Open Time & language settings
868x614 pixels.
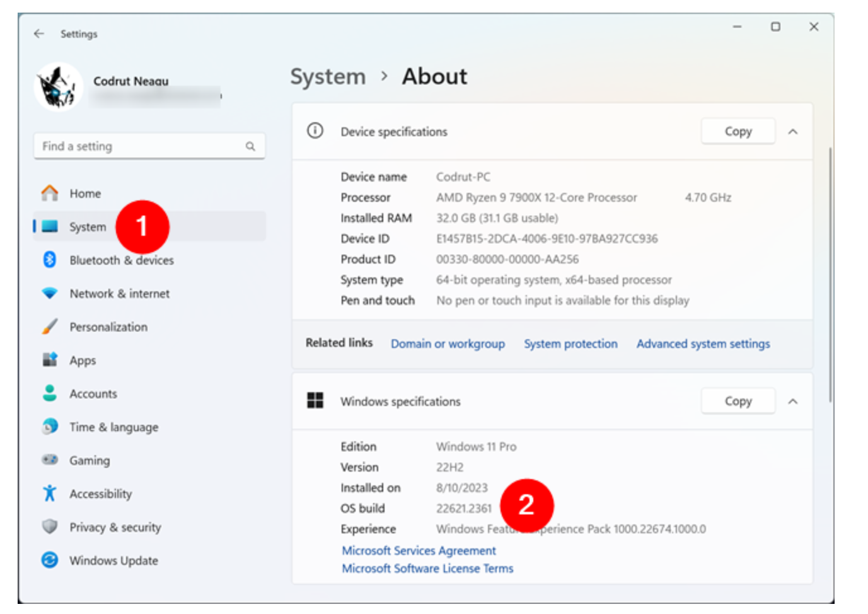(149, 427)
